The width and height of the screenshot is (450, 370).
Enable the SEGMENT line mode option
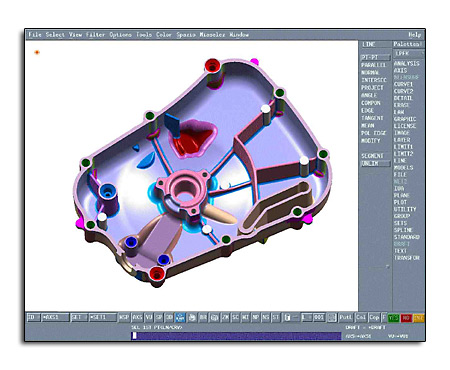(373, 156)
